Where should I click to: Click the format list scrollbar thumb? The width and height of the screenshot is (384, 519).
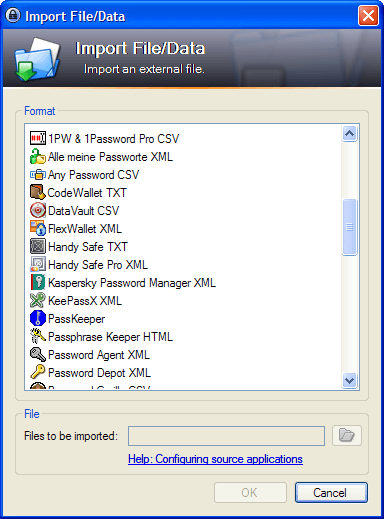(x=349, y=227)
